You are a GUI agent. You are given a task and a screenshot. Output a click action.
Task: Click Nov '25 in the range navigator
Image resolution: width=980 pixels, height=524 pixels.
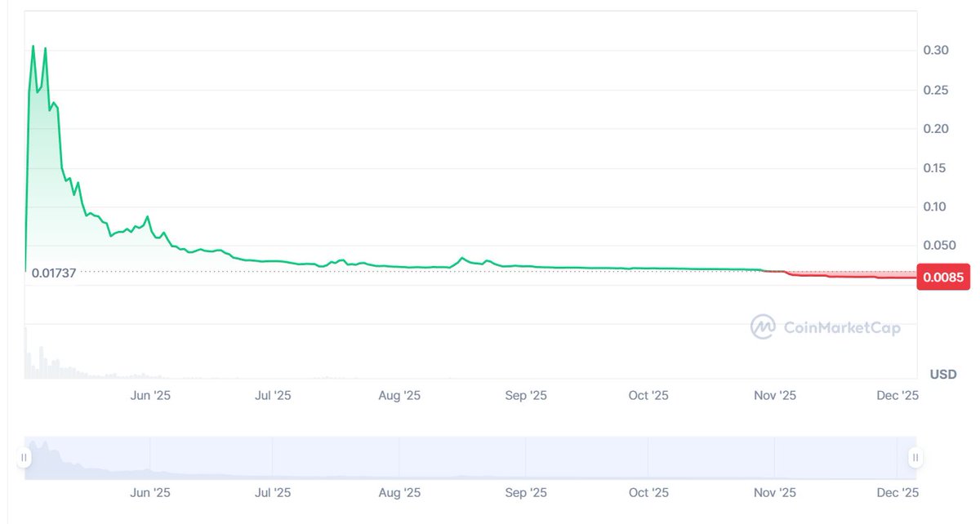pos(775,492)
